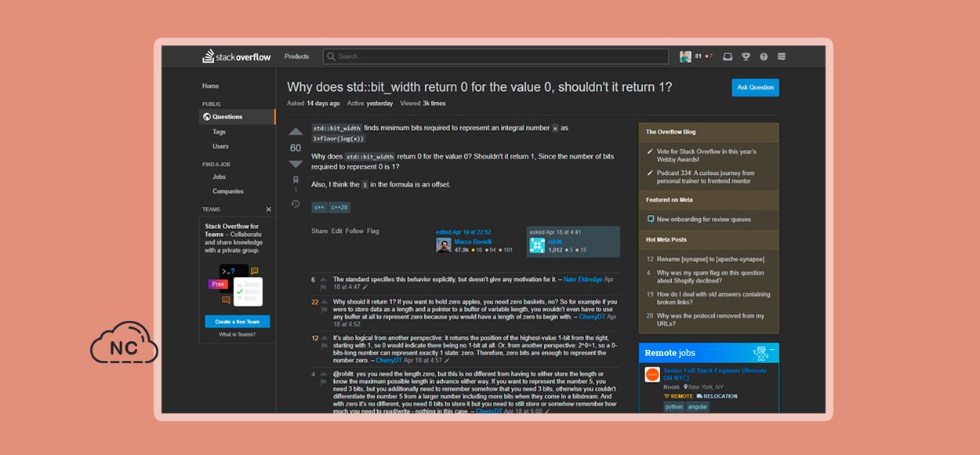Image resolution: width=980 pixels, height=455 pixels.
Task: Flag the zero apples comment with 22 votes
Action: [x=324, y=311]
